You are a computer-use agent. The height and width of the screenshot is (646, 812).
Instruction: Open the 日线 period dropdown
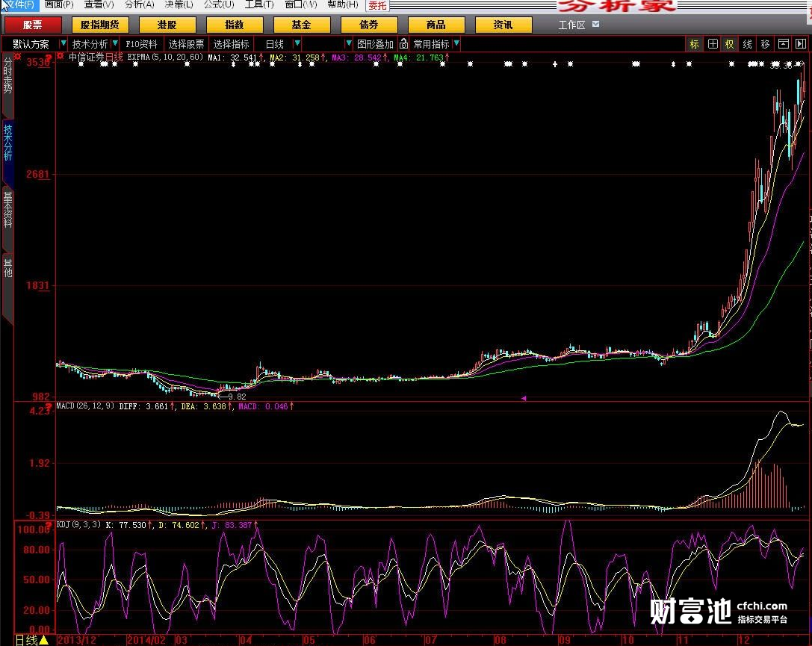(297, 43)
